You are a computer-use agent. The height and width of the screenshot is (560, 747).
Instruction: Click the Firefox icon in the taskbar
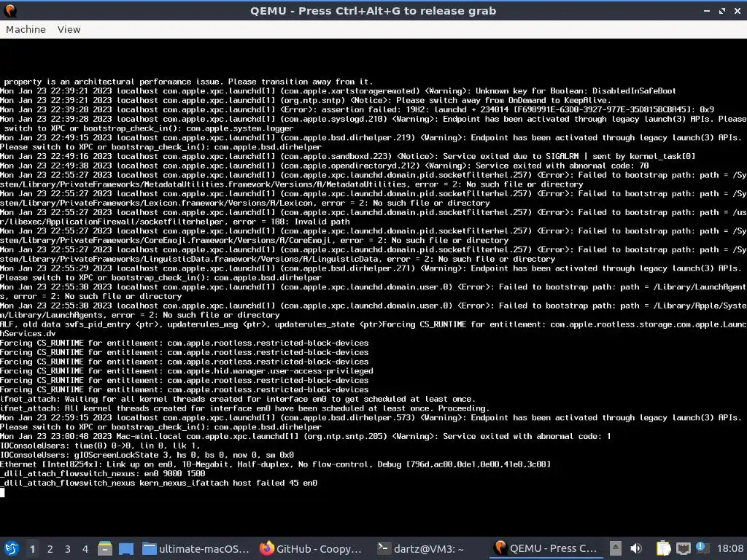click(267, 548)
